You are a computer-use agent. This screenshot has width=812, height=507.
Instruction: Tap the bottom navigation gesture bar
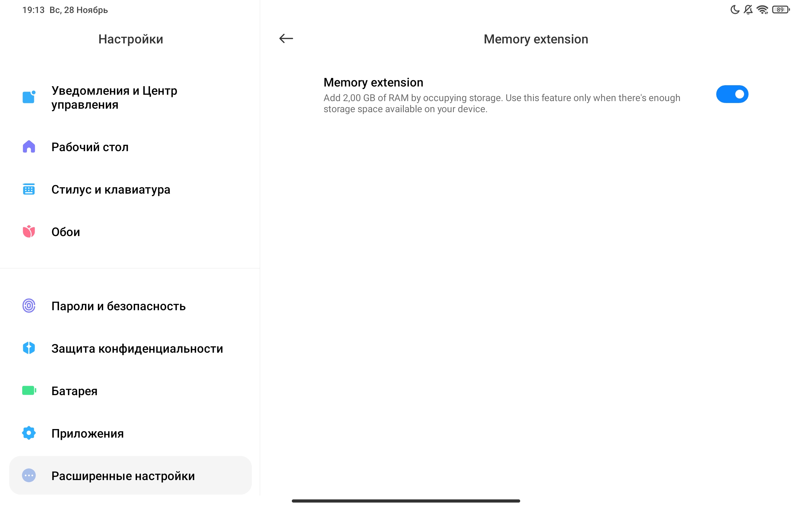406,501
